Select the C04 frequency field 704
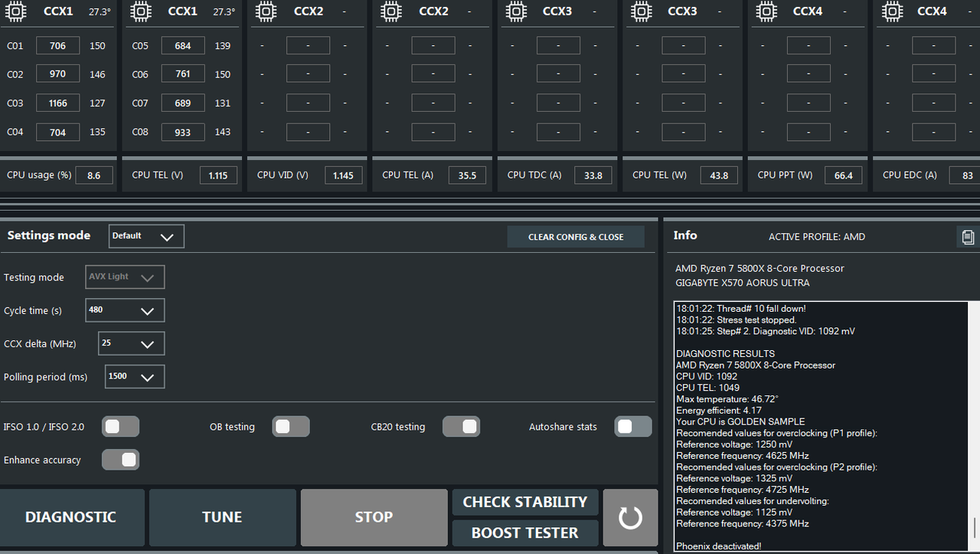Viewport: 980px width, 554px height. click(x=57, y=132)
